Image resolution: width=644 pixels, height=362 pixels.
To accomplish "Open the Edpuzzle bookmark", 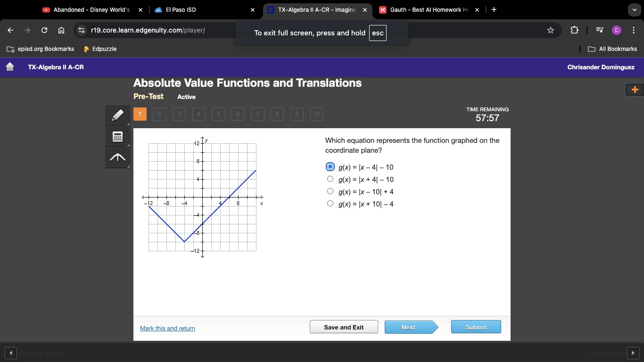I will tap(100, 49).
